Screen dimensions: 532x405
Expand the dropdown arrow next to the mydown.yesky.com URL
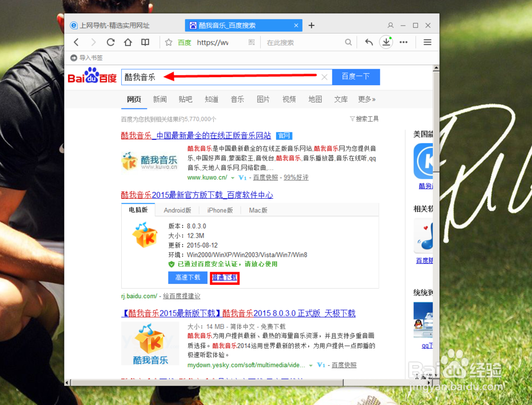point(311,365)
